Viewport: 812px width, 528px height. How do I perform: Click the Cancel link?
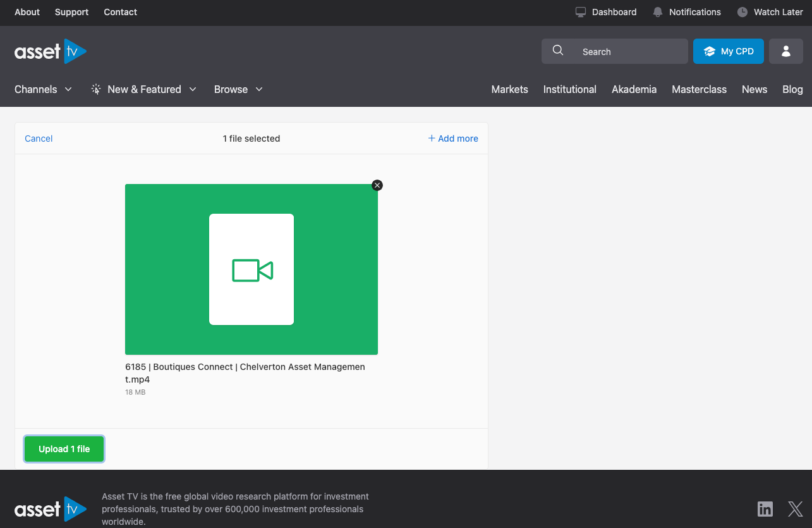pos(39,138)
